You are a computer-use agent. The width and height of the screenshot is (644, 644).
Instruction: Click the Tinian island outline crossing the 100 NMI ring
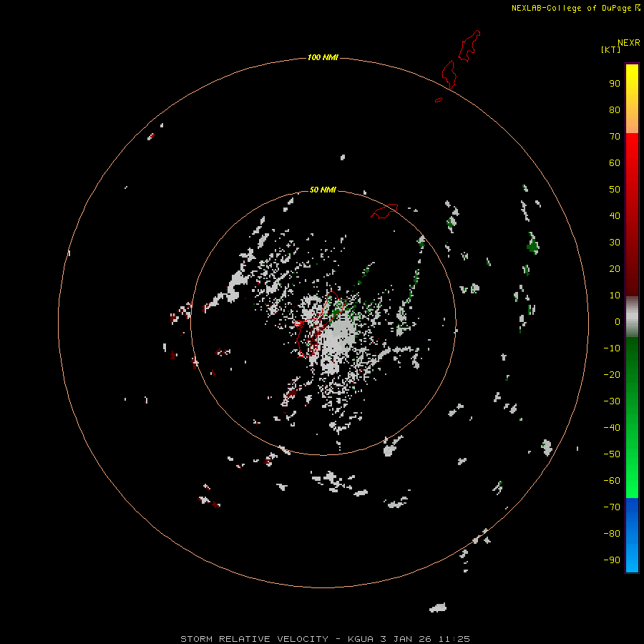point(449,74)
